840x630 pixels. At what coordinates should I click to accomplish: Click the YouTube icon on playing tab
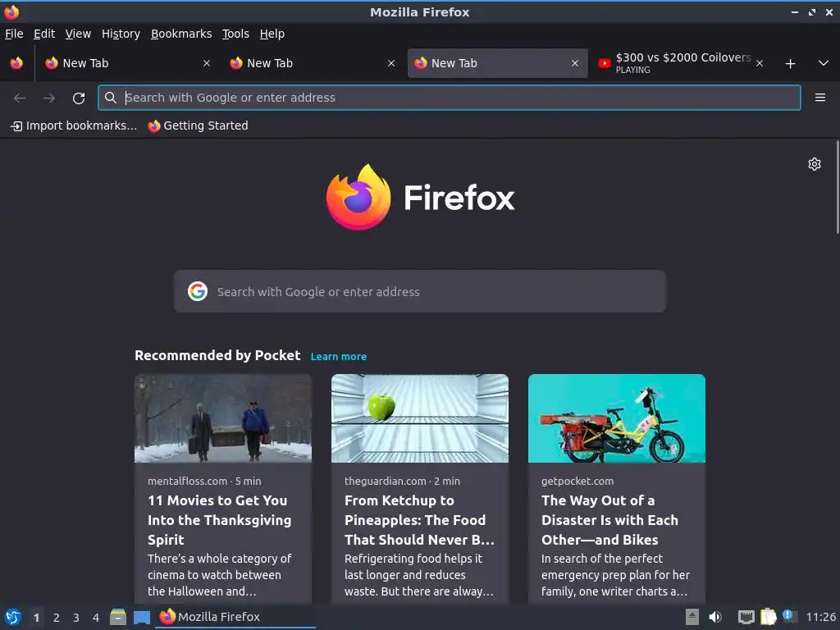click(605, 63)
